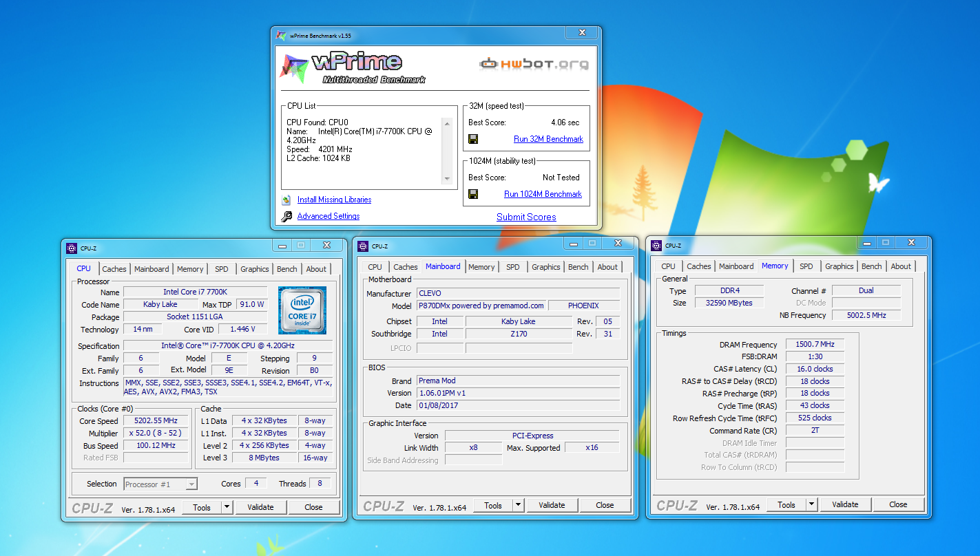Click the wrench icon beside Advanced Settings
This screenshot has width=980, height=556.
pos(286,216)
